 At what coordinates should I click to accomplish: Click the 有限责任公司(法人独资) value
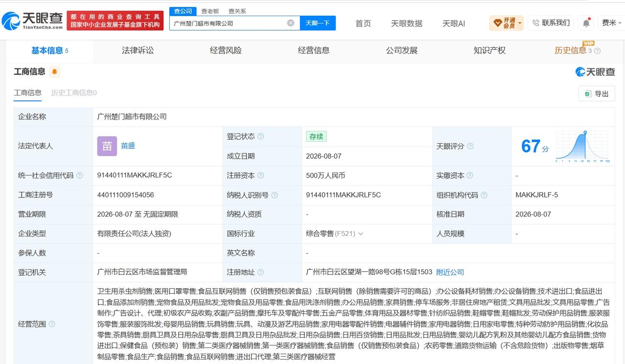(x=134, y=234)
